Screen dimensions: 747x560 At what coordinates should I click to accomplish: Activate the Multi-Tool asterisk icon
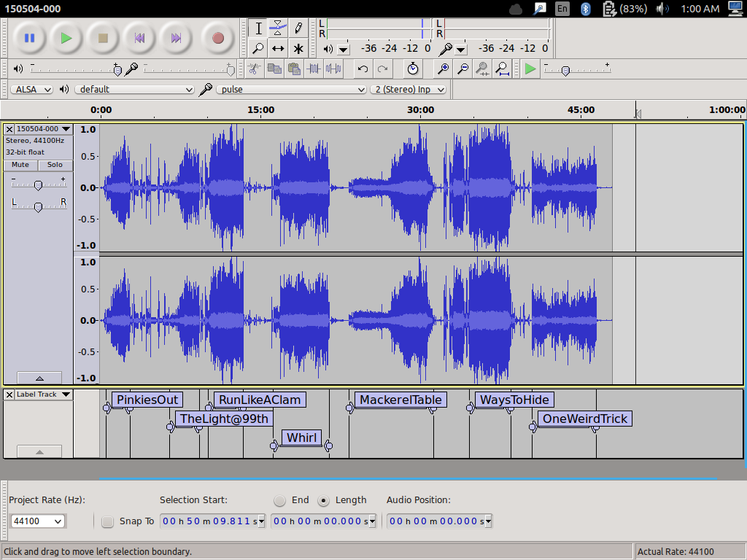point(298,49)
